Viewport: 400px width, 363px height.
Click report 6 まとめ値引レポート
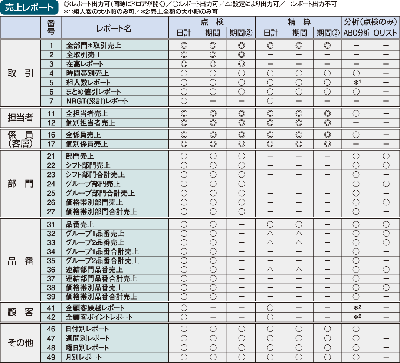[94, 91]
